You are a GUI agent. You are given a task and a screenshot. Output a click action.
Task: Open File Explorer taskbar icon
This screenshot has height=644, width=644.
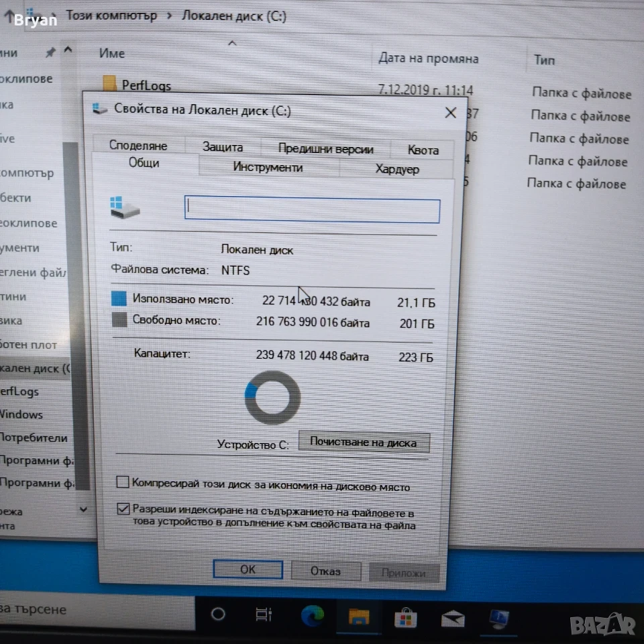click(x=358, y=617)
